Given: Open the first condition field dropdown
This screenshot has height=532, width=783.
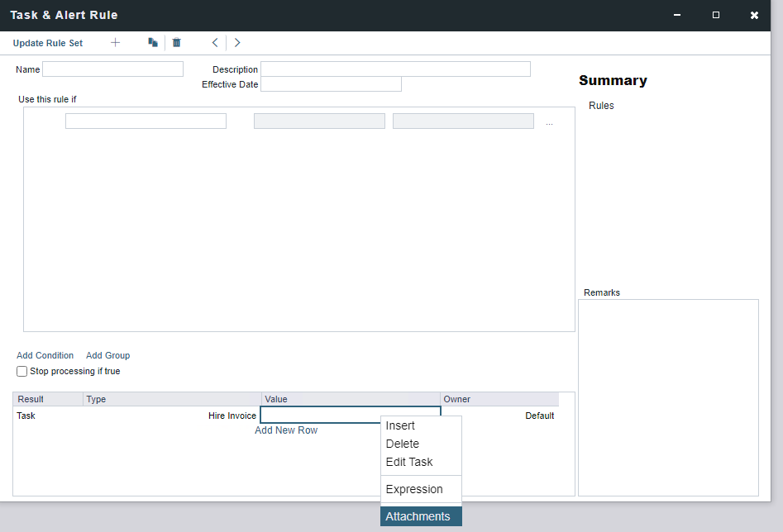Looking at the screenshot, I should (x=146, y=121).
